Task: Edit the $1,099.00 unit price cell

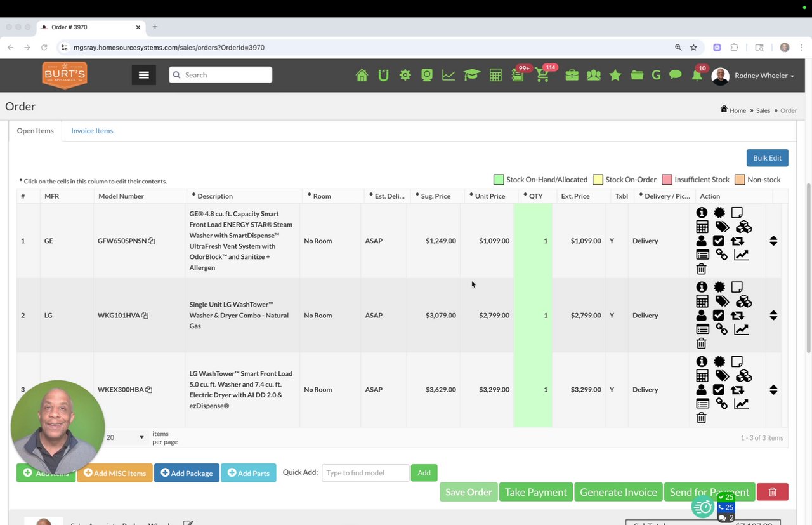Action: (x=488, y=241)
